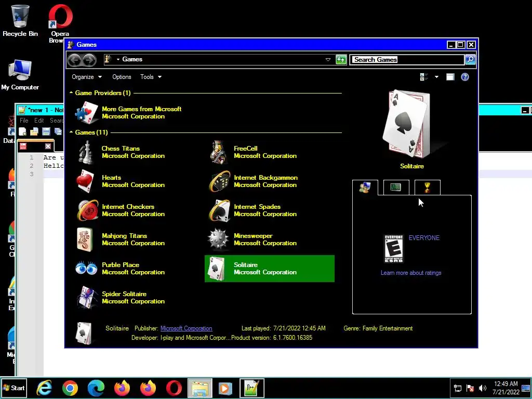Toggle the preview pane icon
Viewport: 532px width, 399px height.
pos(450,77)
